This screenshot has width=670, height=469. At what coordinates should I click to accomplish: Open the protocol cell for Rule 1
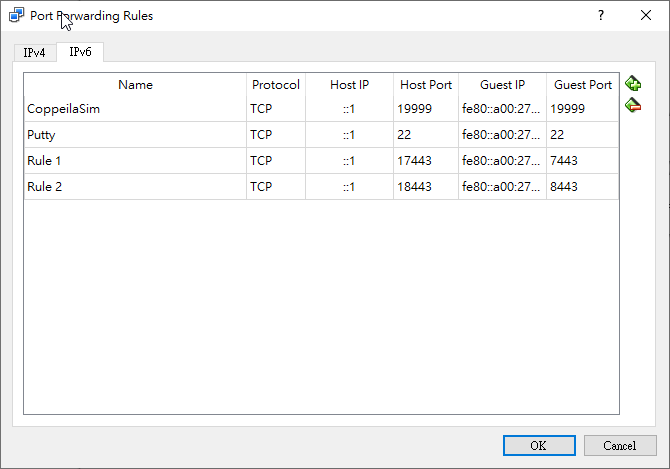[x=275, y=160]
